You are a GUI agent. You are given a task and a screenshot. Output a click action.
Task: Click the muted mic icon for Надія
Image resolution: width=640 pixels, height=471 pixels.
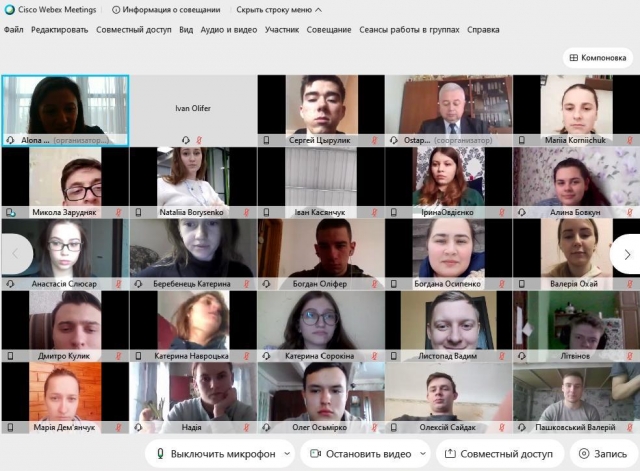[246, 427]
